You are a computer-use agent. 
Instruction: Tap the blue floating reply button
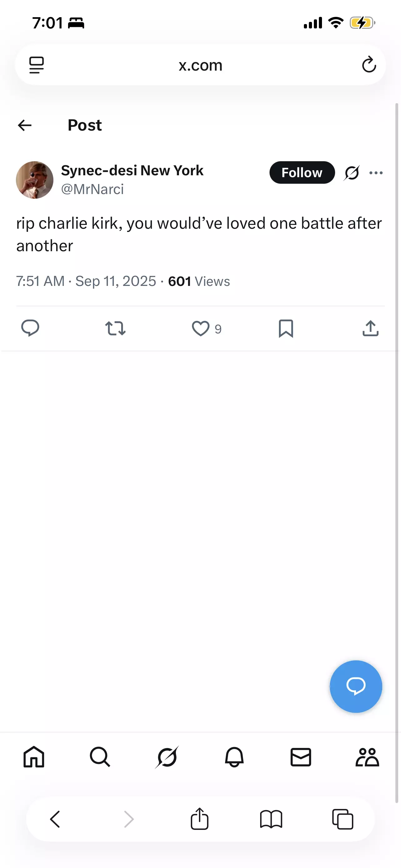[x=356, y=686]
